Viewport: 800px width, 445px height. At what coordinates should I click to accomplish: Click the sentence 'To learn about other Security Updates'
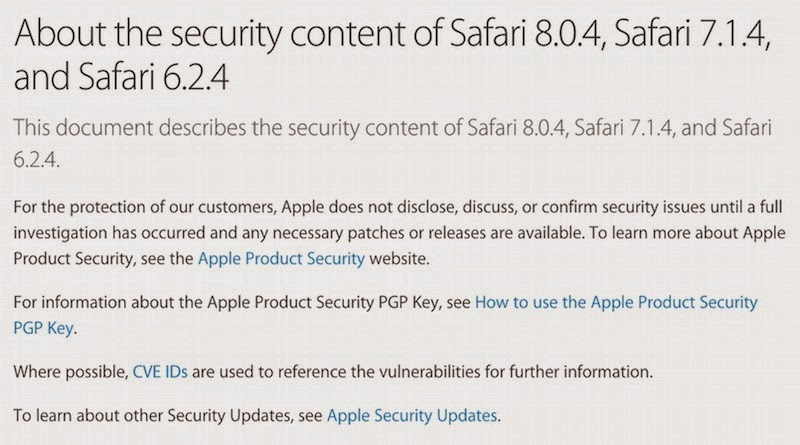168,414
